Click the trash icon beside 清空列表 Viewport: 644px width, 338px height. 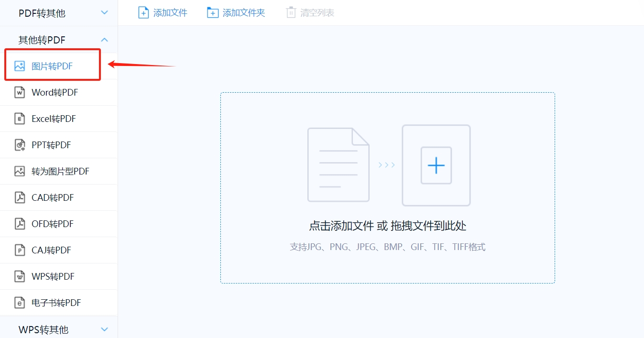(291, 12)
